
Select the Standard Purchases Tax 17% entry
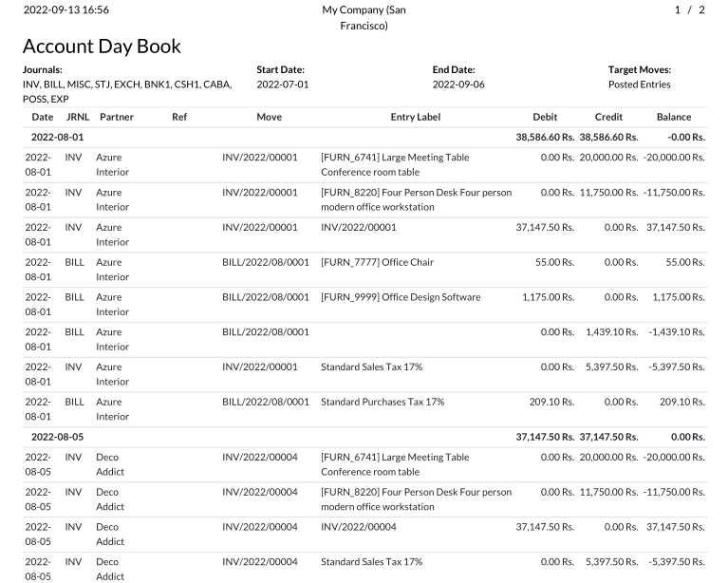(x=383, y=402)
